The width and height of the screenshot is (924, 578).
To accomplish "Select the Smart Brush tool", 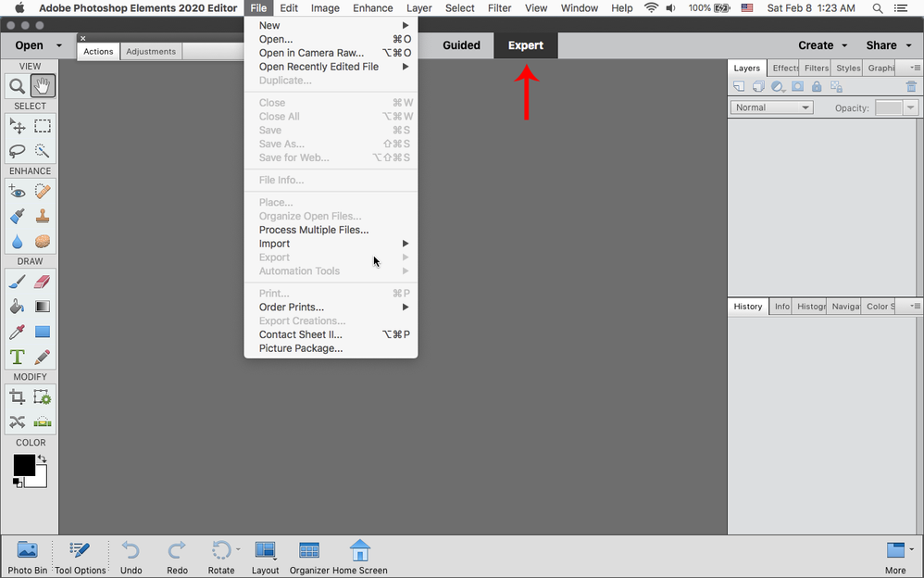I will tap(17, 217).
